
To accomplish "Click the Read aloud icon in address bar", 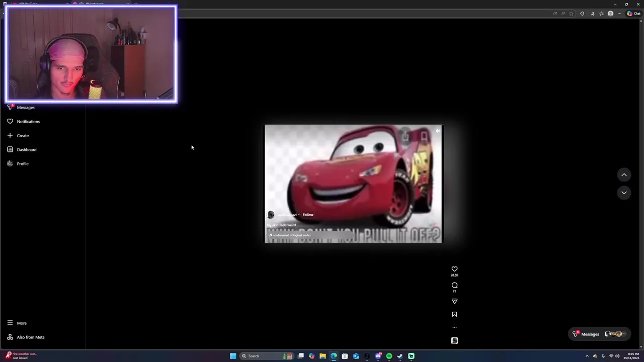I will coord(563,14).
